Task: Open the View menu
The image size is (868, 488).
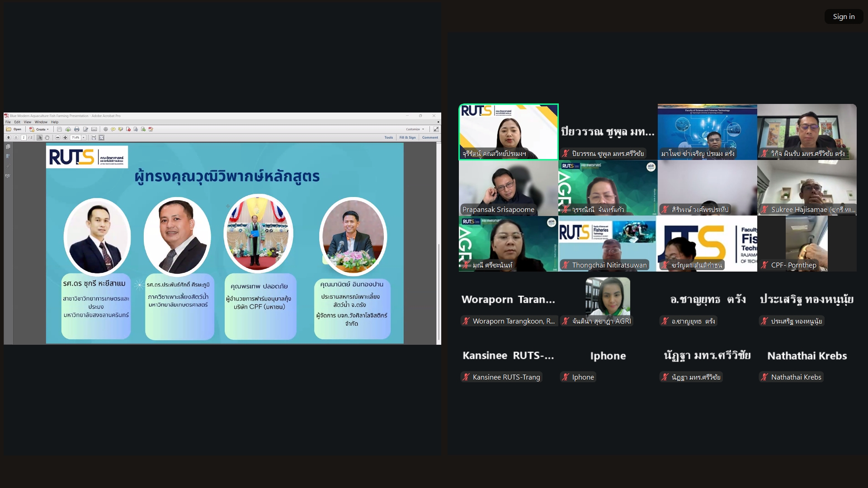Action: [28, 122]
